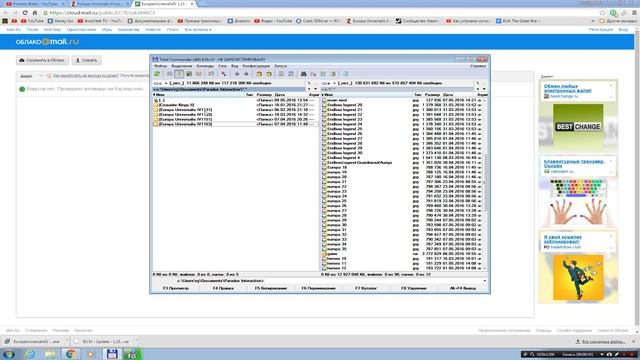The height and width of the screenshot is (360, 640).
Task: Click the Alt+F4 Выход button
Action: point(462,288)
